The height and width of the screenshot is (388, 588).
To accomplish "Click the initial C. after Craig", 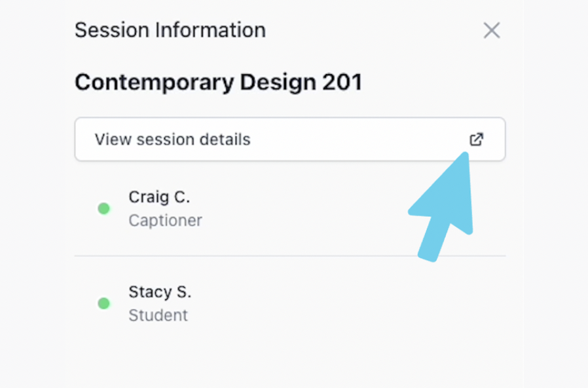I will 181,197.
